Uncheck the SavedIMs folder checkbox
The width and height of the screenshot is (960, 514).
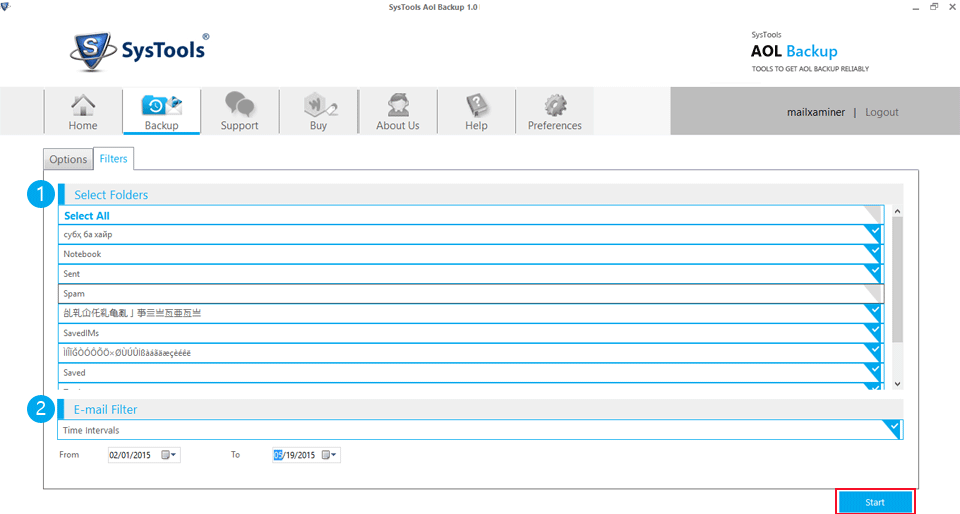pyautogui.click(x=874, y=332)
